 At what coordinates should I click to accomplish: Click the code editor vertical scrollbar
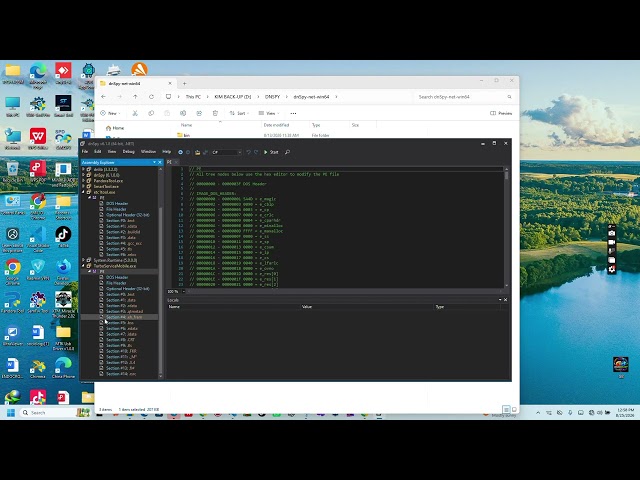coord(507,227)
